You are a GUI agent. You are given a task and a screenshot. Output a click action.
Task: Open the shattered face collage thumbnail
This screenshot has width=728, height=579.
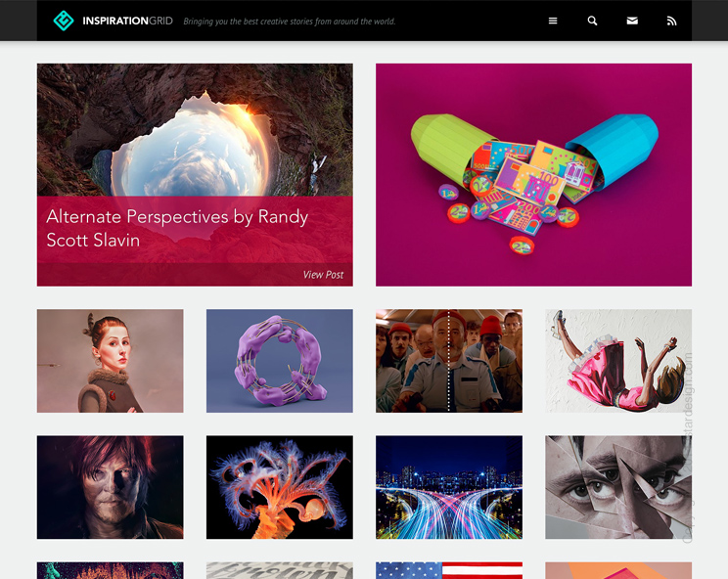618,487
